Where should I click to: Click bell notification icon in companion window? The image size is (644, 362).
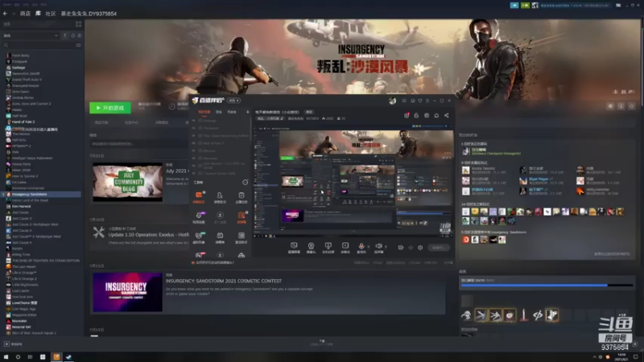tap(436, 115)
